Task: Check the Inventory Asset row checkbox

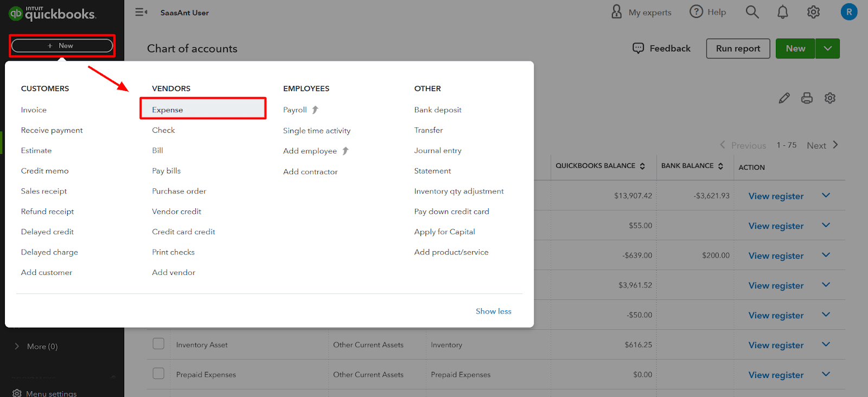Action: tap(158, 344)
